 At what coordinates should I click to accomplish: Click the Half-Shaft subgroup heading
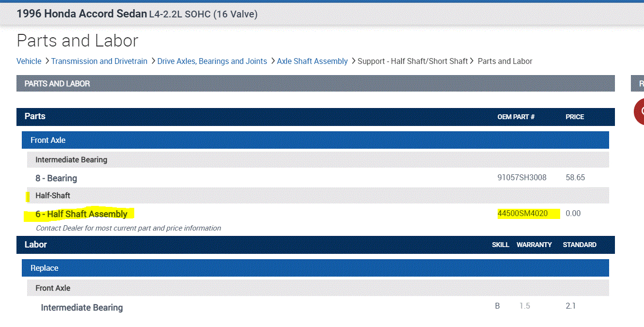point(53,196)
